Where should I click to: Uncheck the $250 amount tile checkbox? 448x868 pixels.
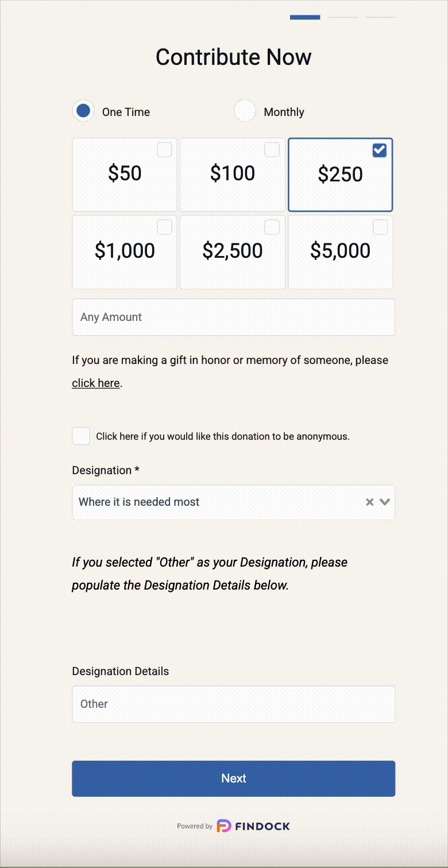coord(380,150)
